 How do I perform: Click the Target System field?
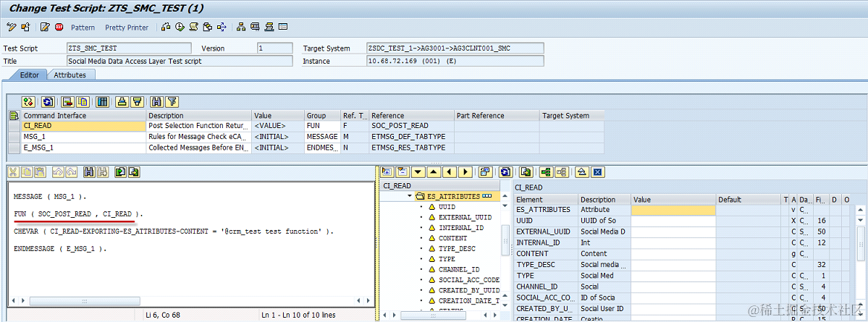tap(455, 48)
